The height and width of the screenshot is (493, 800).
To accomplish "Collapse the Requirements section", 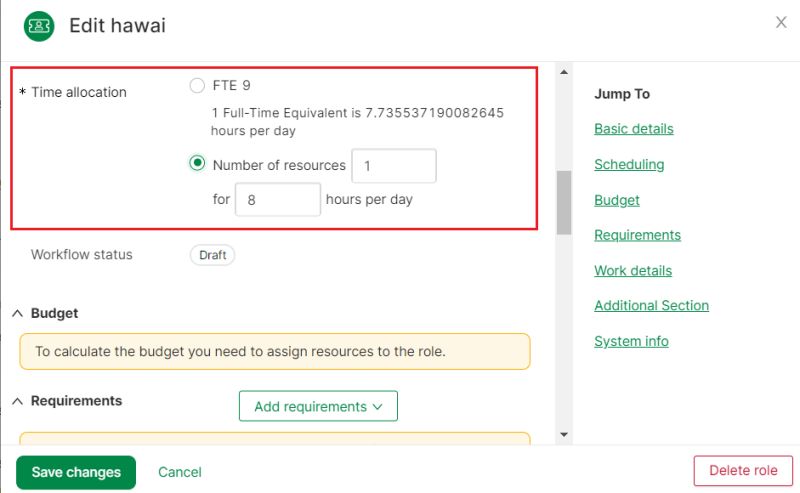I will click(17, 401).
